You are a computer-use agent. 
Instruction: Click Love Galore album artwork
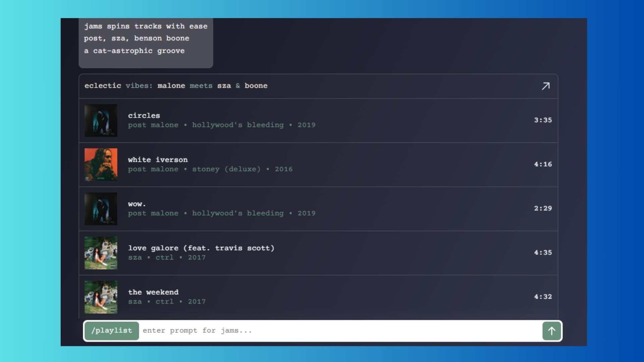101,253
